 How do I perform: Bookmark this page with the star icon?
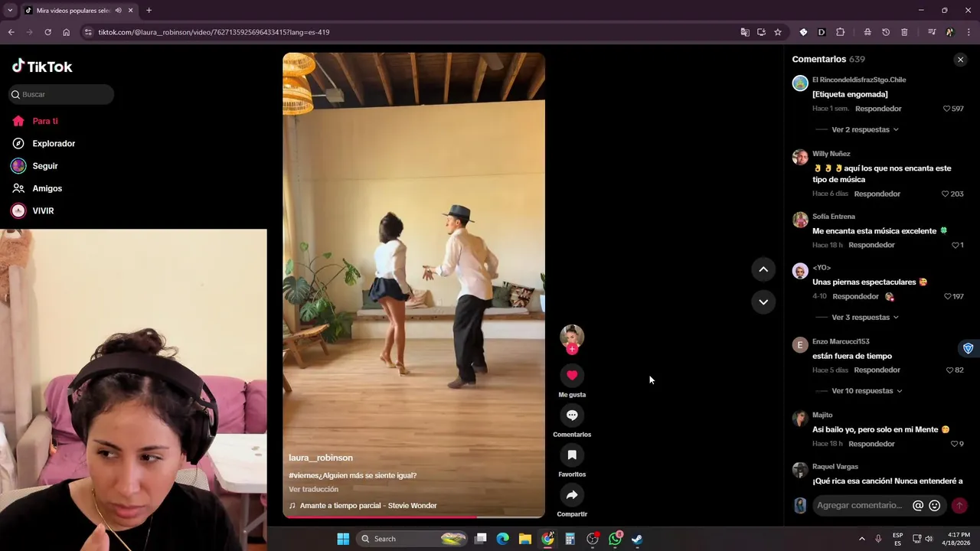pyautogui.click(x=778, y=32)
